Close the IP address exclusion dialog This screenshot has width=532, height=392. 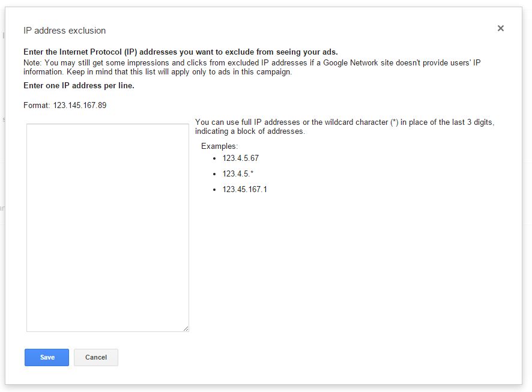500,28
